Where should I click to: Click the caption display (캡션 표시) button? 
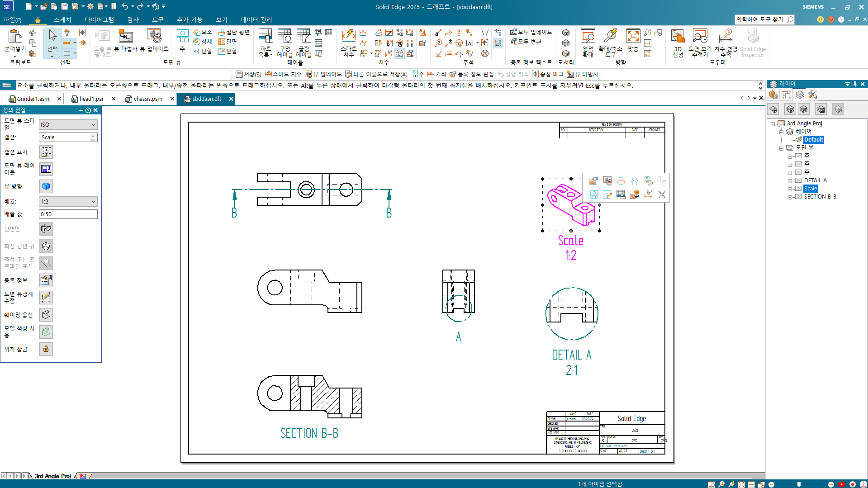tap(46, 152)
